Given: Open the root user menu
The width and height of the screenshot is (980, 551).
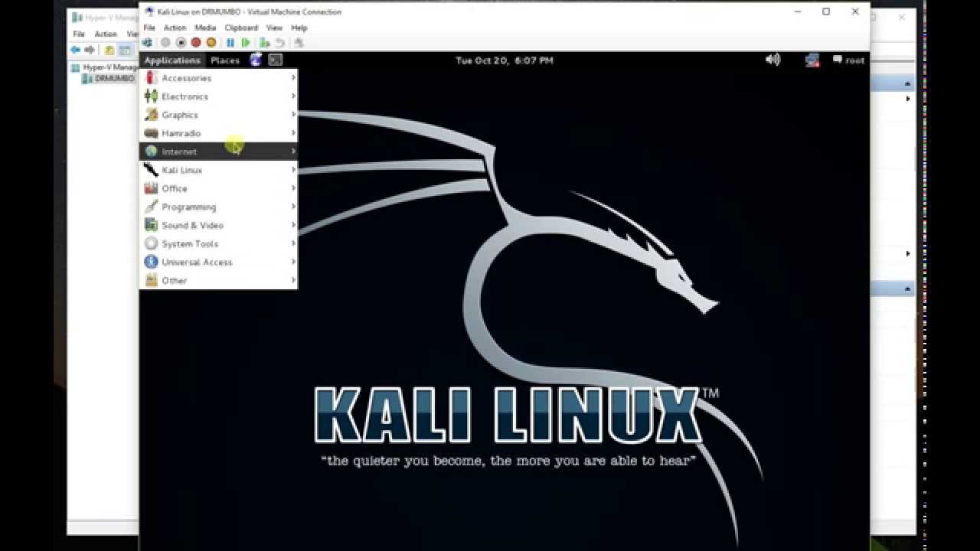Looking at the screenshot, I should pyautogui.click(x=849, y=60).
